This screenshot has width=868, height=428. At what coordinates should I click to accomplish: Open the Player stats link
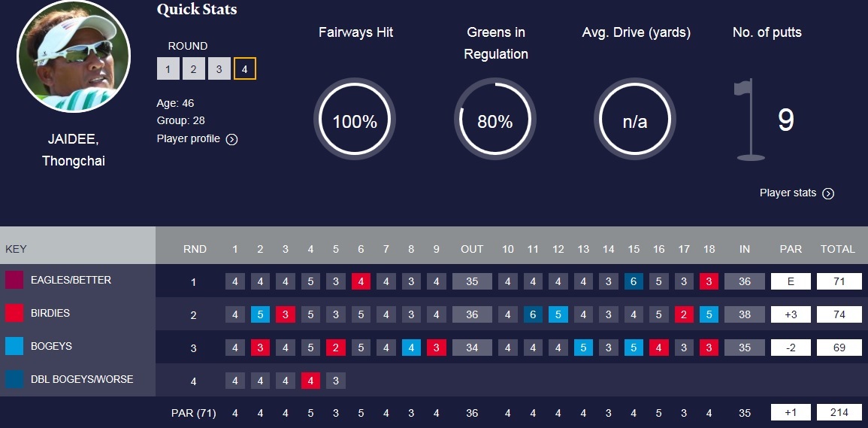[x=788, y=193]
